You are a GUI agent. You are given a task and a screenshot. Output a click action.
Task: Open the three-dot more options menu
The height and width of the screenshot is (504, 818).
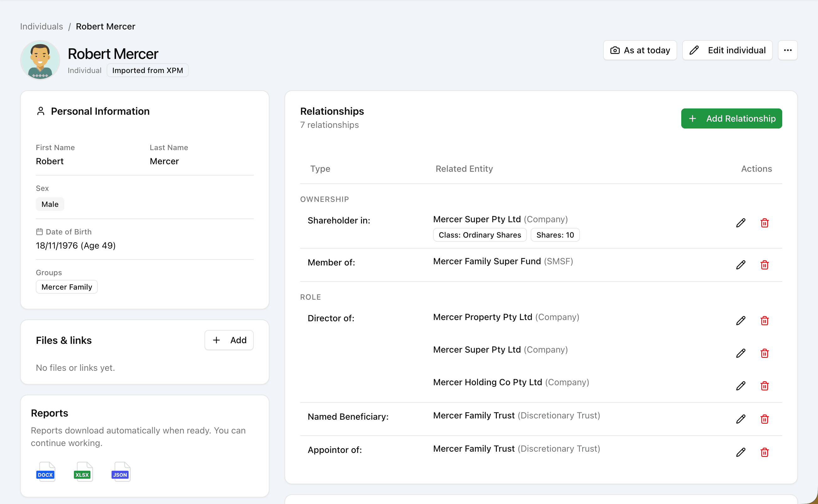pos(788,50)
